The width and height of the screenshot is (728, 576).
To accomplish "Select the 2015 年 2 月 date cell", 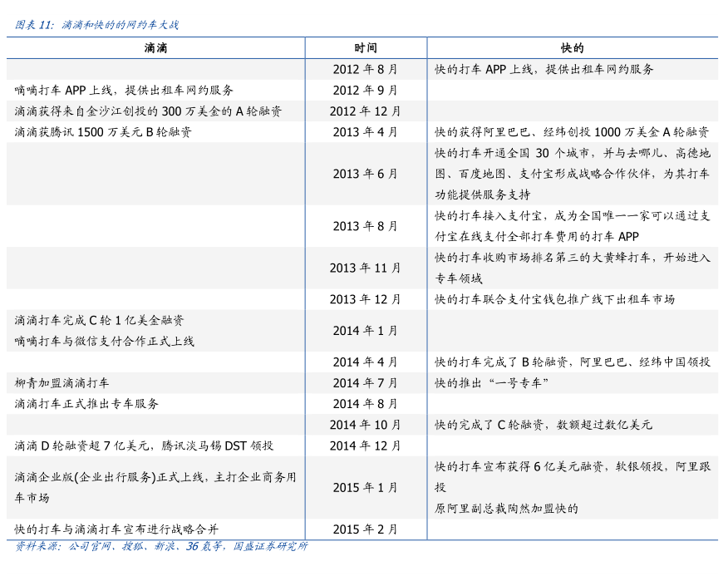I will click(x=365, y=529).
